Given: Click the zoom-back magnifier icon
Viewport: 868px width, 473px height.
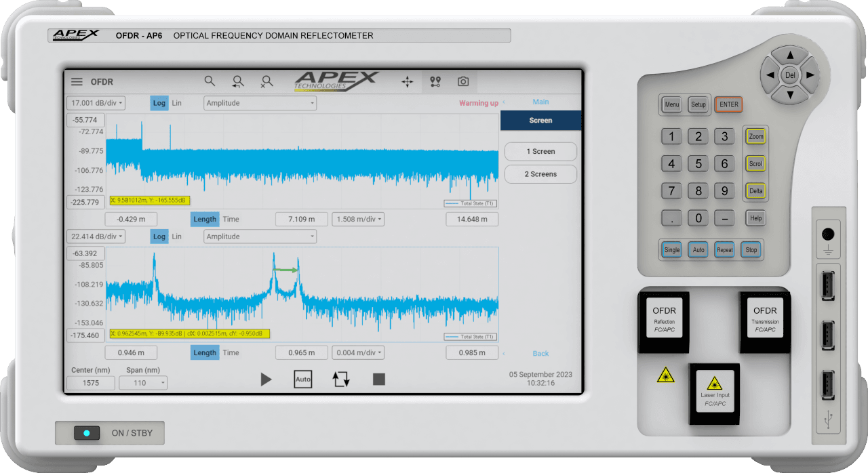Looking at the screenshot, I should tap(238, 82).
